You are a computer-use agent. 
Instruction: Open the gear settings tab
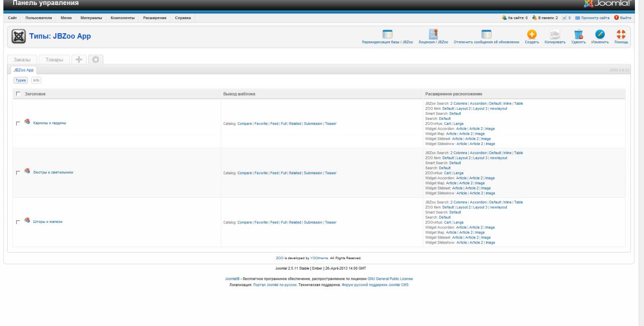(96, 59)
